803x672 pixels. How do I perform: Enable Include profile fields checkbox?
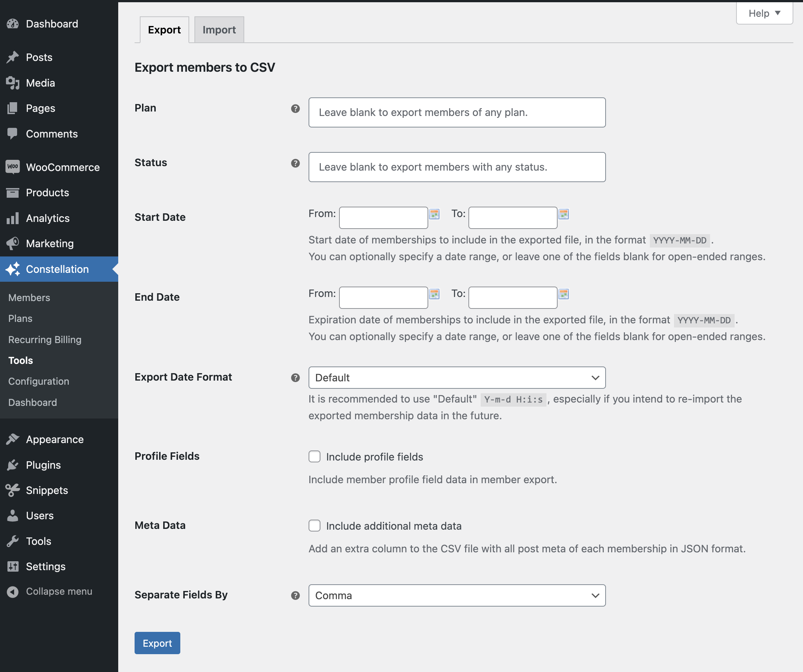pyautogui.click(x=314, y=456)
